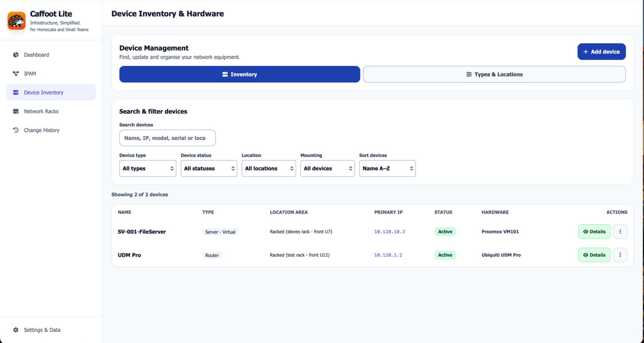Switch to the Types & Locations tab
The width and height of the screenshot is (644, 343).
coord(494,74)
